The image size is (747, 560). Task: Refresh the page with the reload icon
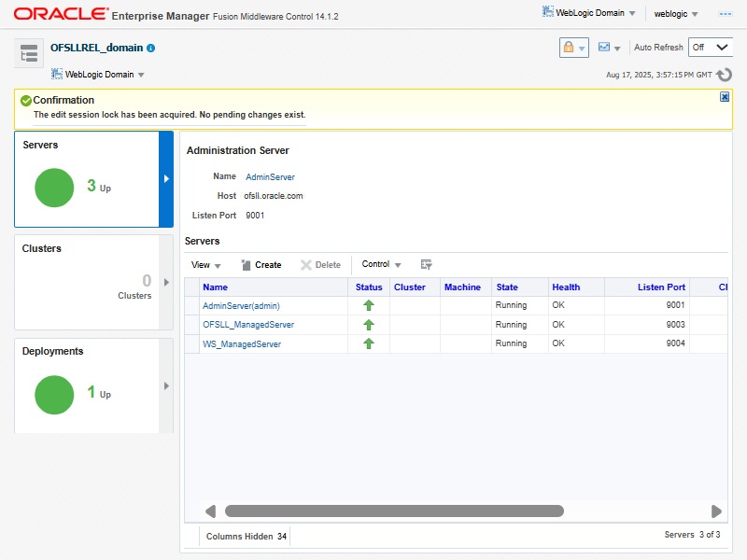click(x=724, y=75)
